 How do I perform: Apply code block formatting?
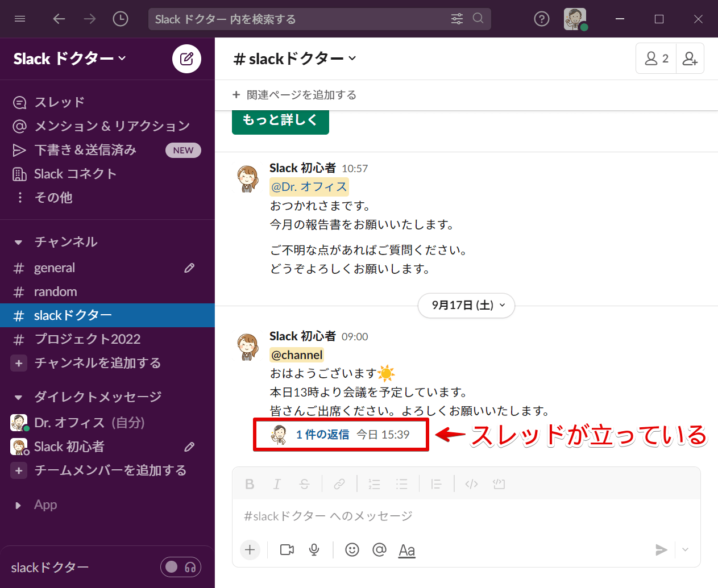click(x=499, y=484)
